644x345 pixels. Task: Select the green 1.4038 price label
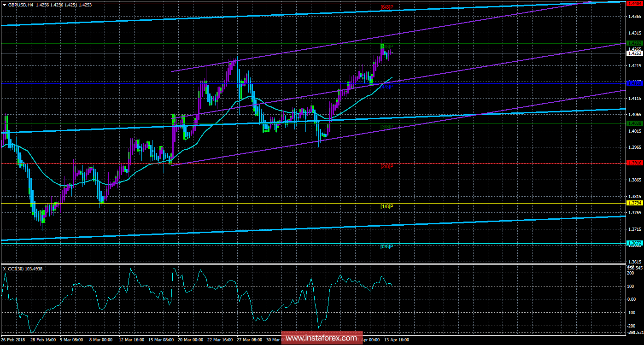click(x=634, y=123)
